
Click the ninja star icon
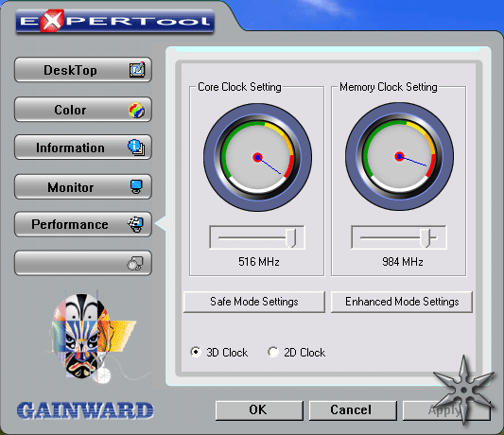(463, 390)
